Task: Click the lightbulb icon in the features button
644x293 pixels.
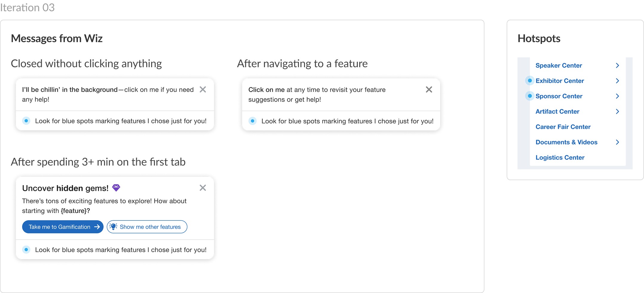Action: (x=113, y=227)
